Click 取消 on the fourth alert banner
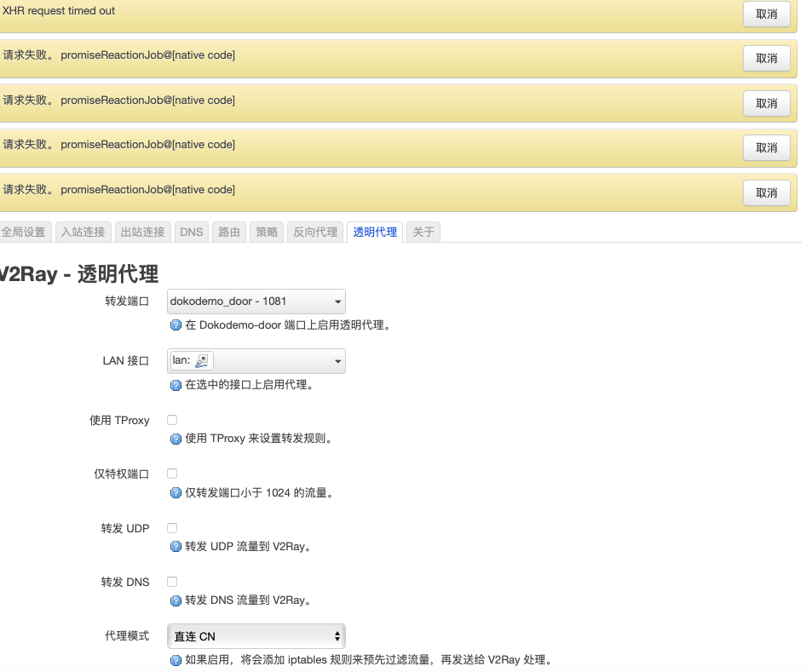Screen dimensions: 806x672 point(767,148)
